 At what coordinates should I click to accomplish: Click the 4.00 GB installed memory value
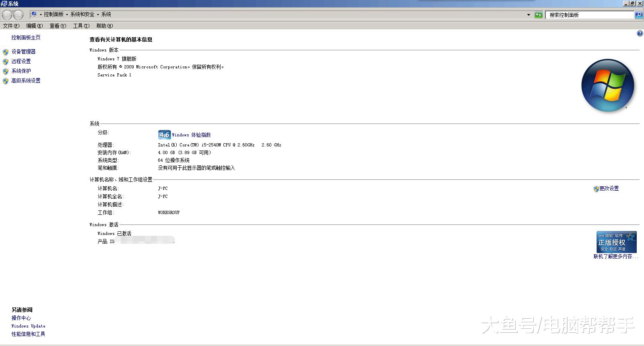(x=184, y=152)
